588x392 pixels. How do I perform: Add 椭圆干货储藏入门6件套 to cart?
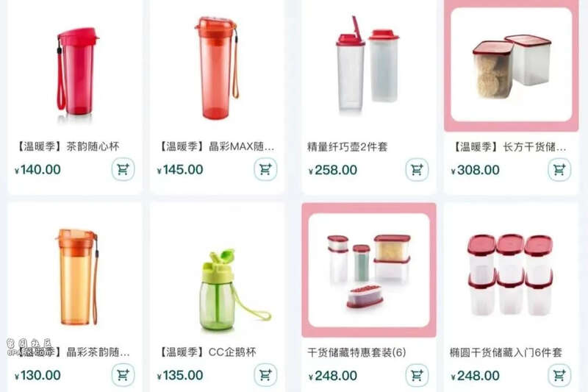click(559, 375)
